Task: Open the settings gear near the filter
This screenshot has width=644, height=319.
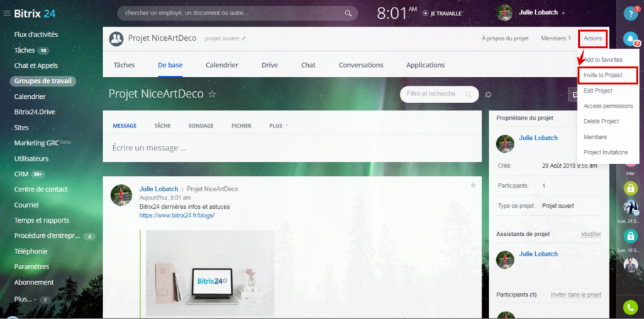Action: tap(488, 94)
